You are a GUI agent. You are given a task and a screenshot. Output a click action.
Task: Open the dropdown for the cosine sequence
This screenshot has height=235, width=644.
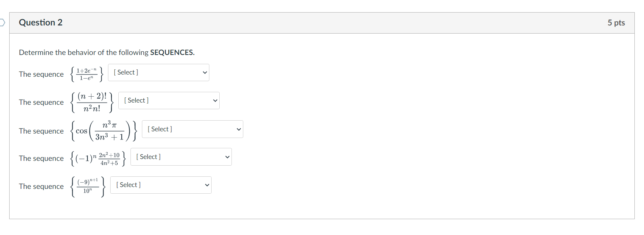tap(192, 129)
